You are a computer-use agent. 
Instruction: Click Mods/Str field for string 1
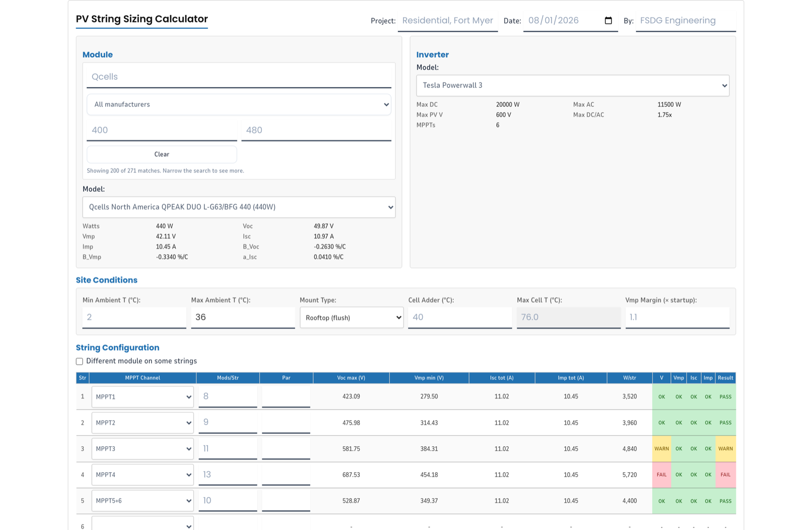click(228, 397)
